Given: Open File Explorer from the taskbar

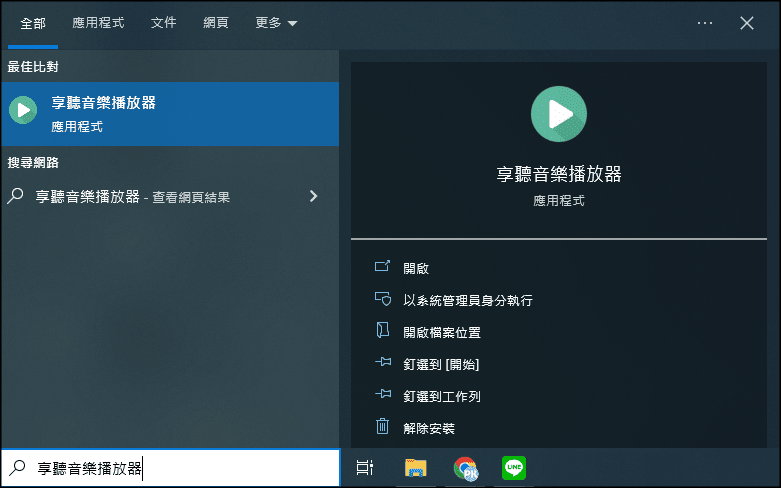Looking at the screenshot, I should tap(415, 468).
